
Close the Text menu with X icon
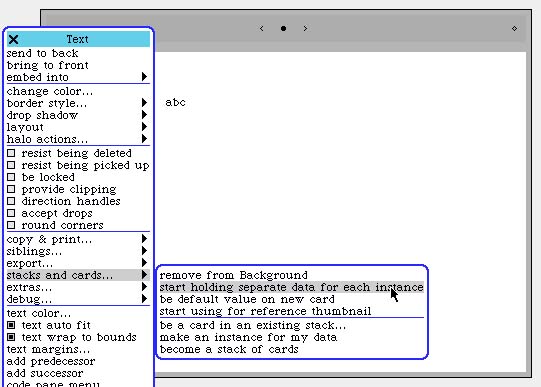tap(13, 39)
